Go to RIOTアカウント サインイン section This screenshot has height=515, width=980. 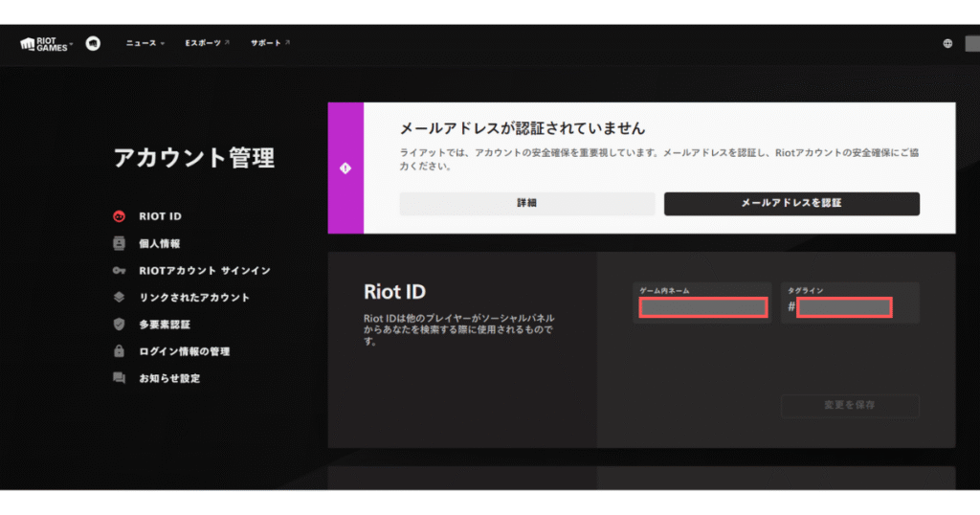coord(205,271)
